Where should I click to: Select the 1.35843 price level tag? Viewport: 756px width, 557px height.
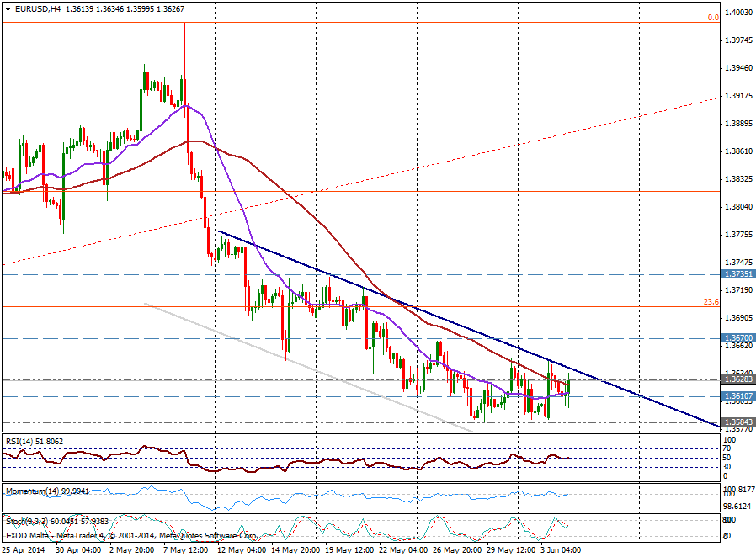[x=736, y=422]
